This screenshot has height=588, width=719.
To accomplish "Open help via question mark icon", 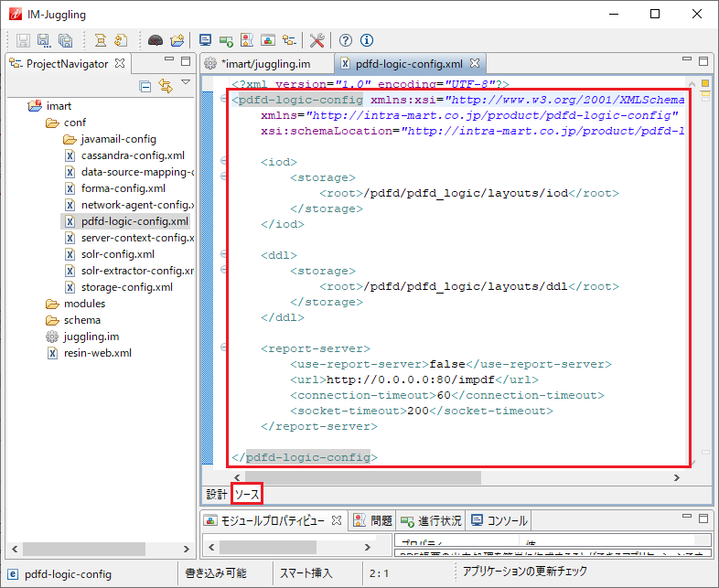I will [x=346, y=40].
